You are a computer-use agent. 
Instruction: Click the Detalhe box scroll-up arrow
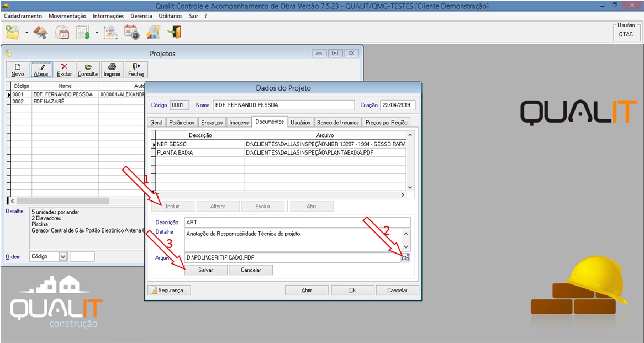pos(406,234)
